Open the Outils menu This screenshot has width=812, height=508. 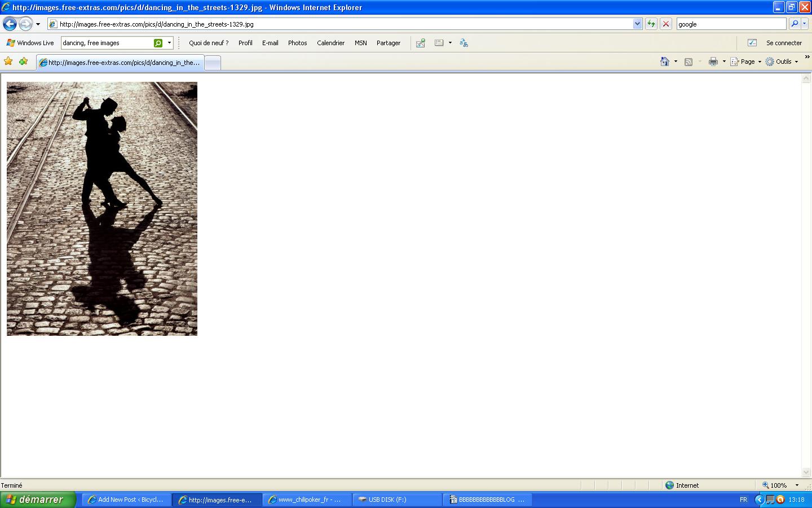[x=782, y=62]
